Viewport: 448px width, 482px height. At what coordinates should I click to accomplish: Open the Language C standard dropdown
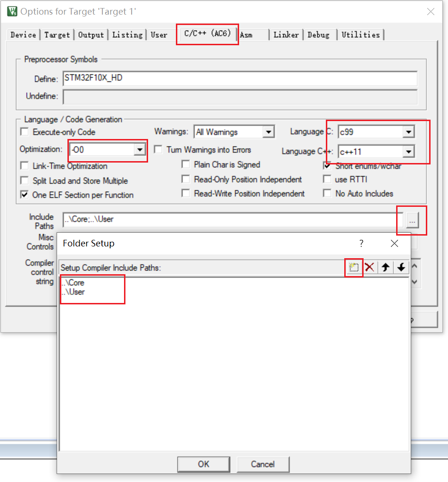(x=408, y=132)
